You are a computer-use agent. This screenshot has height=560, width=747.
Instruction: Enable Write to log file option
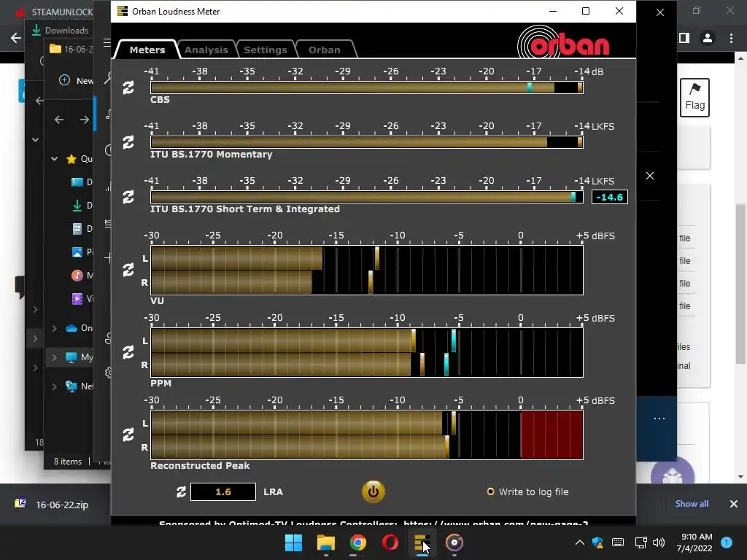click(527, 492)
